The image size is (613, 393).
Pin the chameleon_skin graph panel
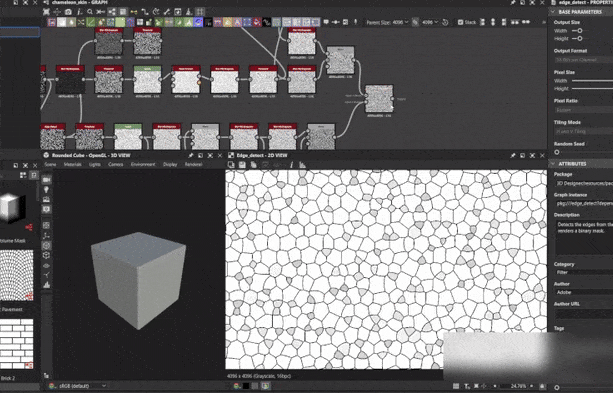(x=513, y=2)
